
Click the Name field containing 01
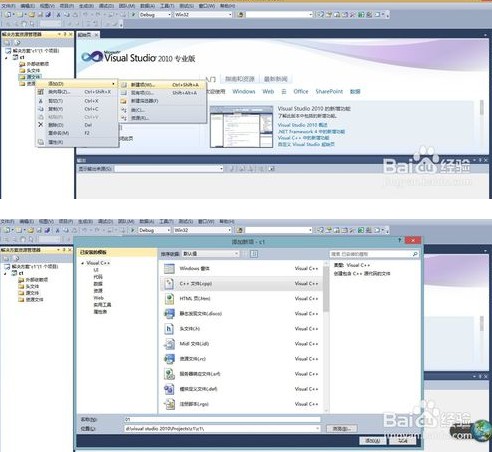222,419
